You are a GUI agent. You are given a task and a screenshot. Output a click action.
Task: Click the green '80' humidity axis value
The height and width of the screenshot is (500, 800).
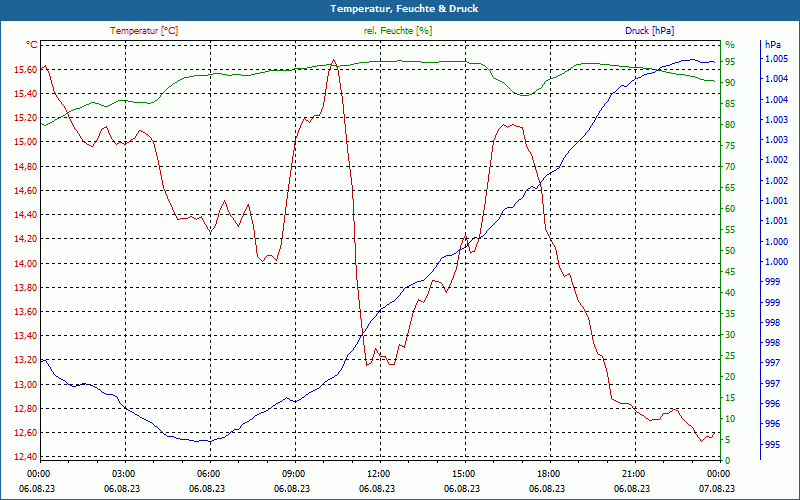pos(730,124)
